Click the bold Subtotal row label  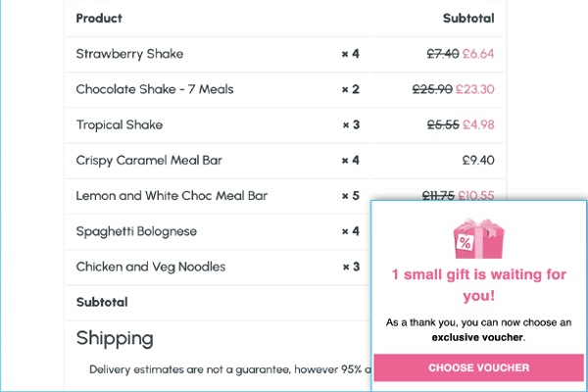tap(102, 303)
